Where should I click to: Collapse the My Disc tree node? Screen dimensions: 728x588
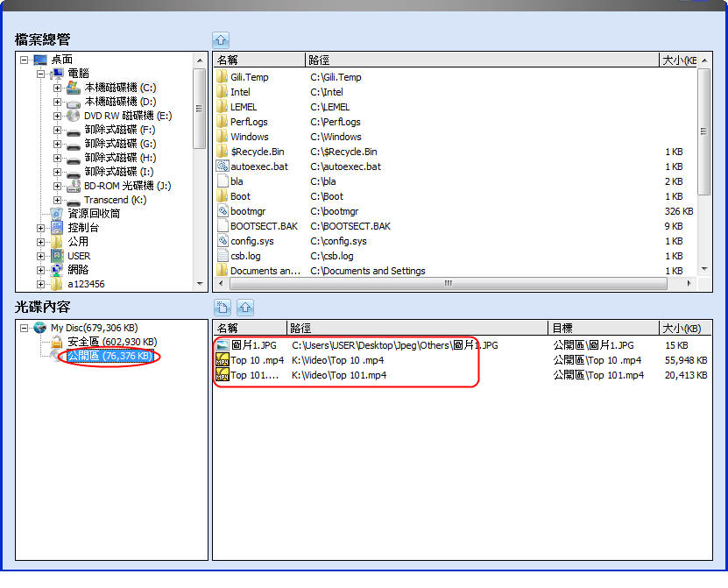(x=25, y=328)
